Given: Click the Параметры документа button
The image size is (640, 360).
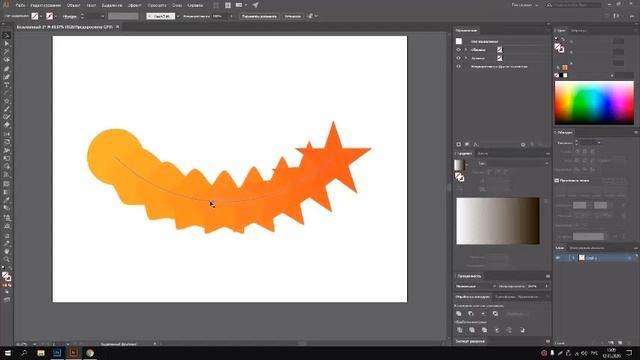Looking at the screenshot, I should point(259,16).
